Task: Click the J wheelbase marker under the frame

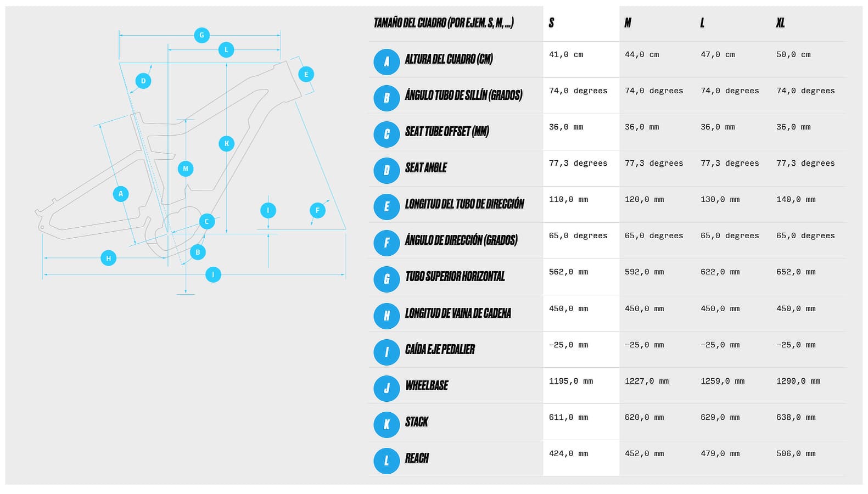Action: point(213,274)
